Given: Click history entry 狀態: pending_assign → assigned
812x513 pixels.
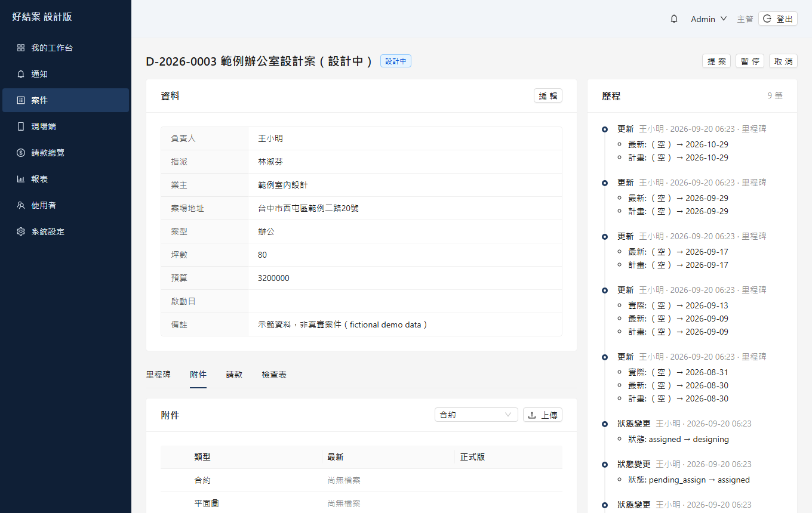Looking at the screenshot, I should tap(689, 480).
